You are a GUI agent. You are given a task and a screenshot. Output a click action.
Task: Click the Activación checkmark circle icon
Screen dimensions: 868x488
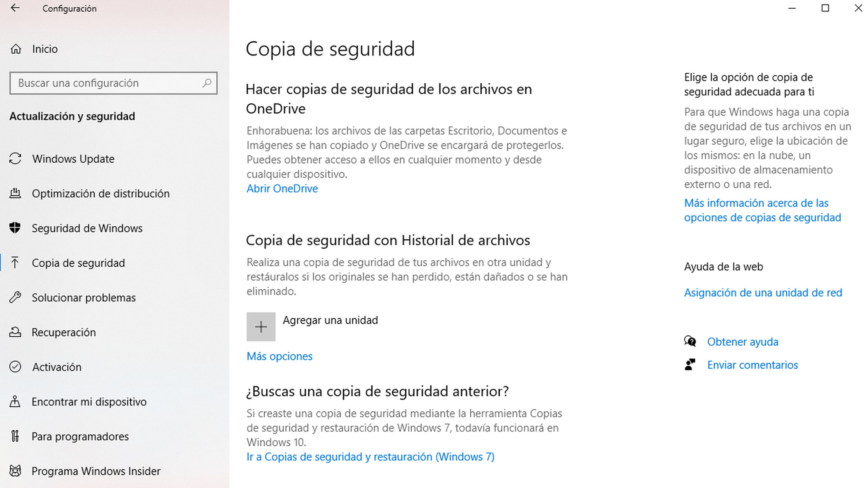(15, 367)
